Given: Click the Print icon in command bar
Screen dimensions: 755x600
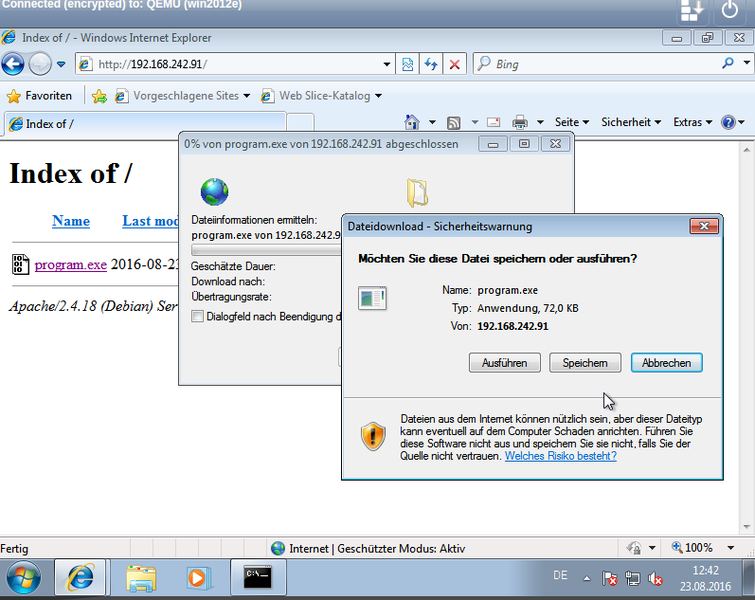Looking at the screenshot, I should 519,122.
